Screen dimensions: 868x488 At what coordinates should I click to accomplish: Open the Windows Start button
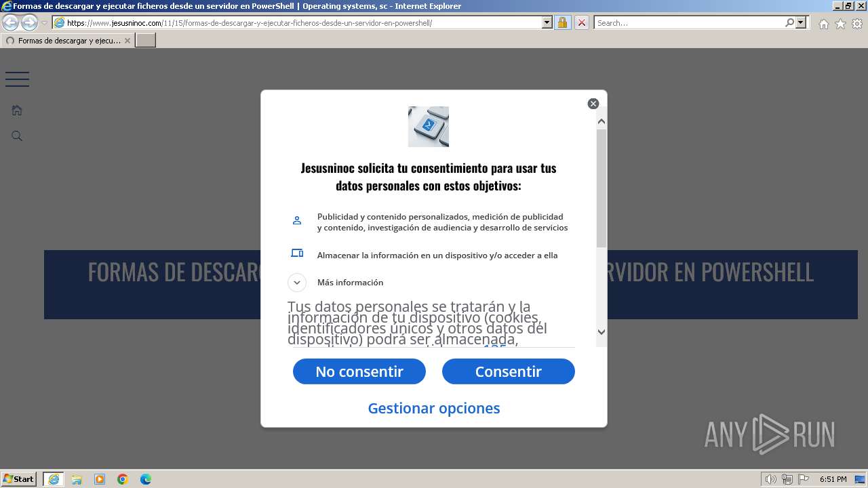click(19, 479)
